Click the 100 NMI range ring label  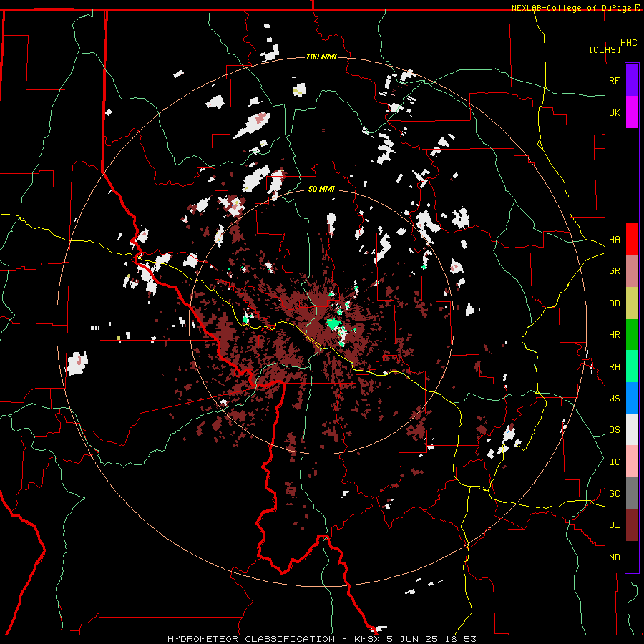click(321, 57)
